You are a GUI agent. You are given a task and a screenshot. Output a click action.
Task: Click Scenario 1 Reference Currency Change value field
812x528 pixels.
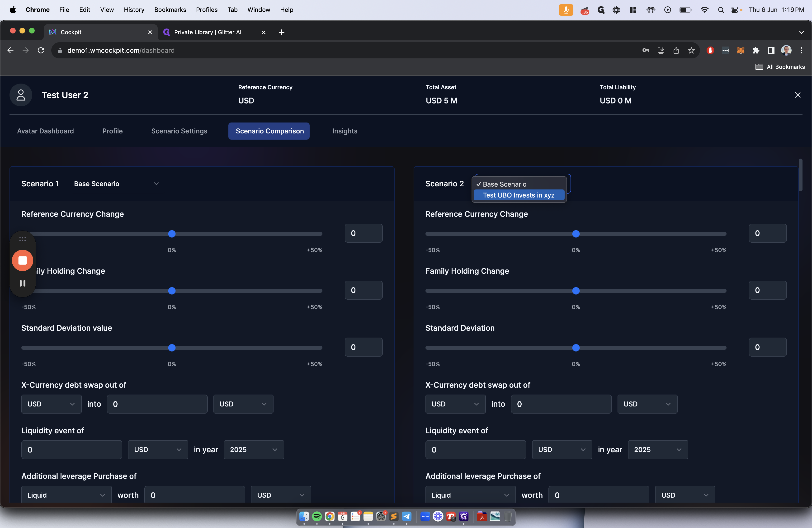pyautogui.click(x=363, y=233)
